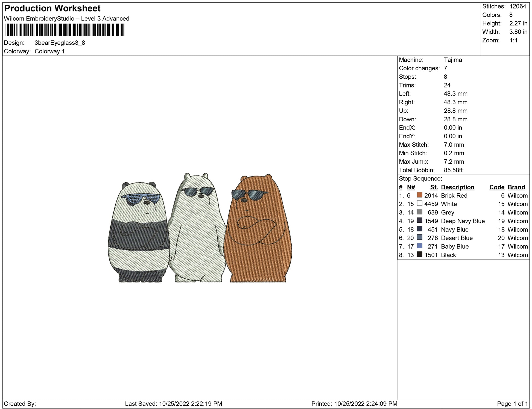This screenshot has width=532, height=409.
Task: Click the Page 1 of 1 label
Action: (x=512, y=404)
